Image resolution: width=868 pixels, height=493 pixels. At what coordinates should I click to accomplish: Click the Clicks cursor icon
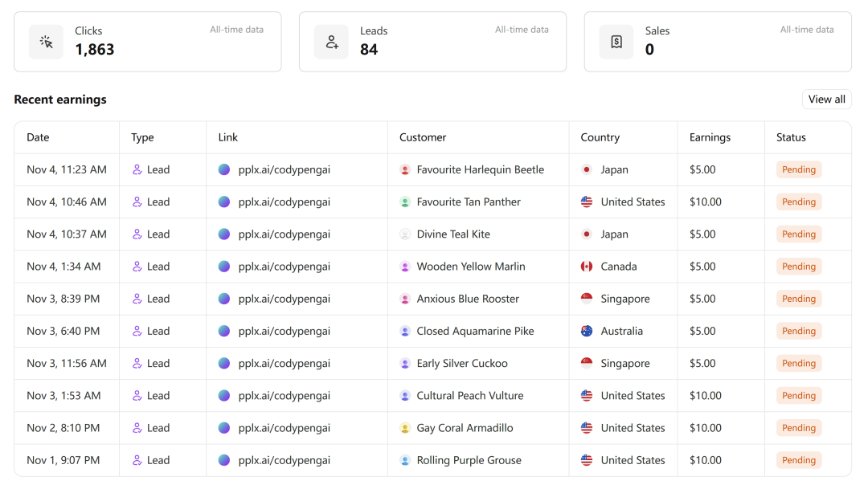46,42
